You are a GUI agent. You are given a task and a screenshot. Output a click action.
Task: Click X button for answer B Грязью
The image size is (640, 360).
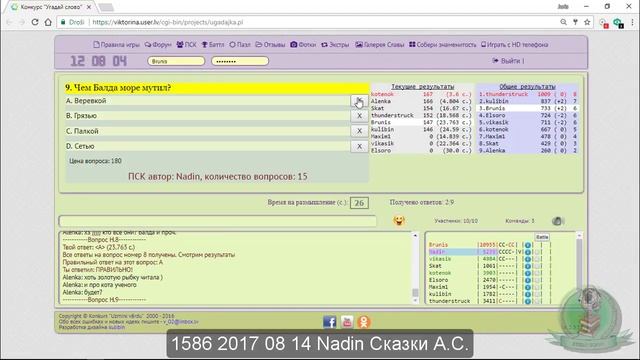point(359,116)
